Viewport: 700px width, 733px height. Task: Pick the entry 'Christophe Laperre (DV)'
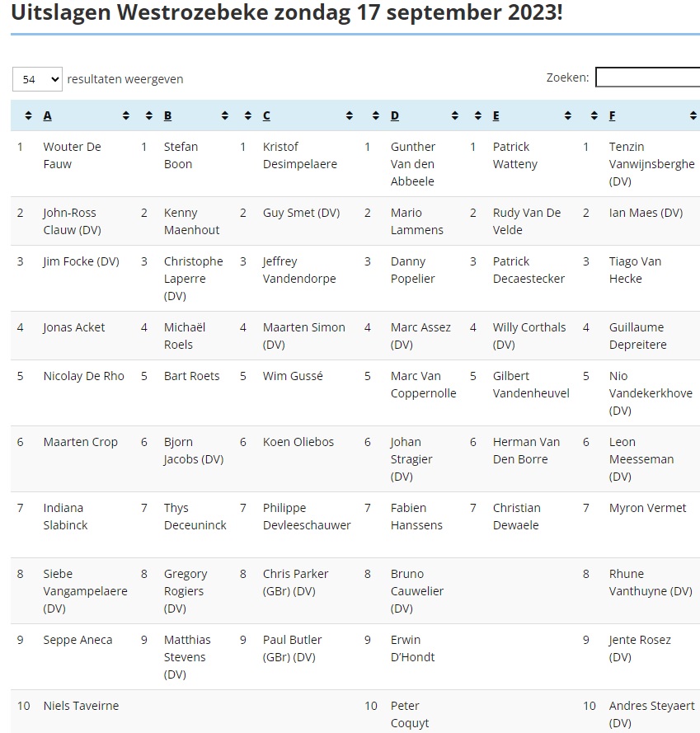pyautogui.click(x=193, y=278)
